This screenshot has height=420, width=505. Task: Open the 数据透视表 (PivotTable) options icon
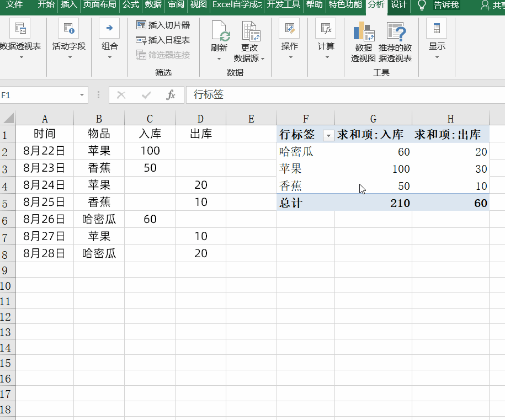pos(21,26)
